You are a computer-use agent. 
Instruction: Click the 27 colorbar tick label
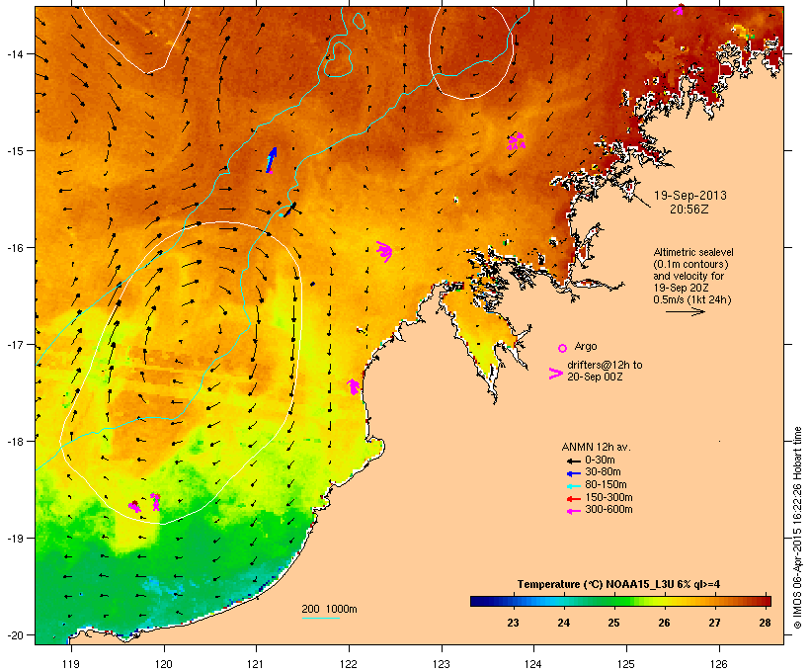click(714, 623)
